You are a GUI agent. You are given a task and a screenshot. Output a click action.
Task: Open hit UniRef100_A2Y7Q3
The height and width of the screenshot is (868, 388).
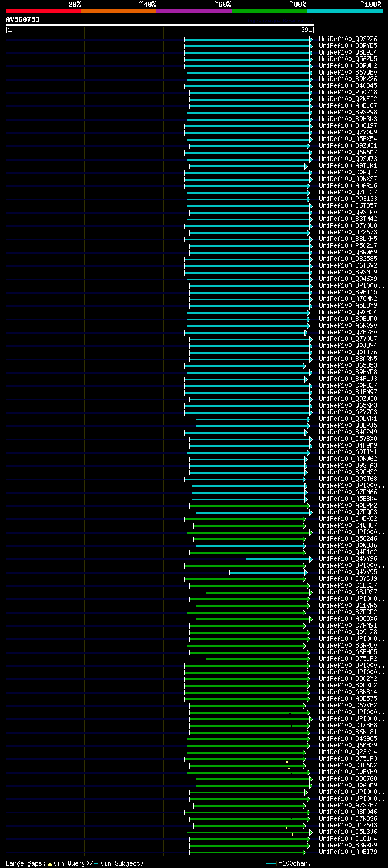tap(349, 412)
